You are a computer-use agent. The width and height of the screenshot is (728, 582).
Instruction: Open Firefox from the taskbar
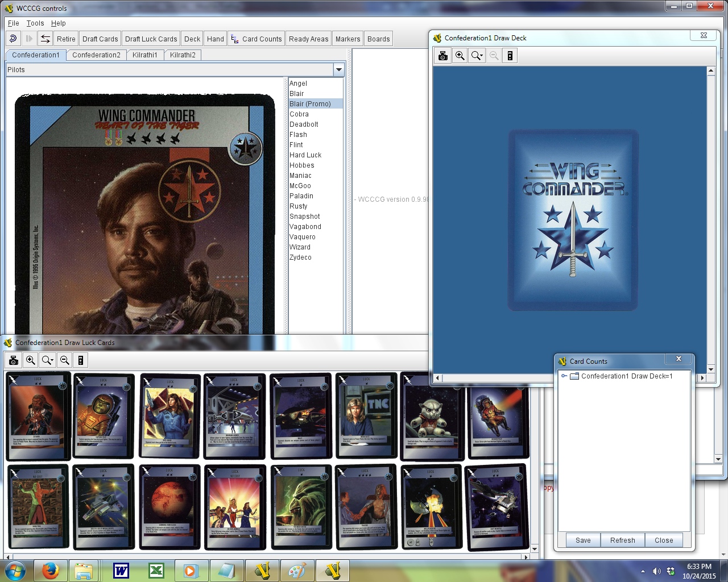tap(51, 571)
